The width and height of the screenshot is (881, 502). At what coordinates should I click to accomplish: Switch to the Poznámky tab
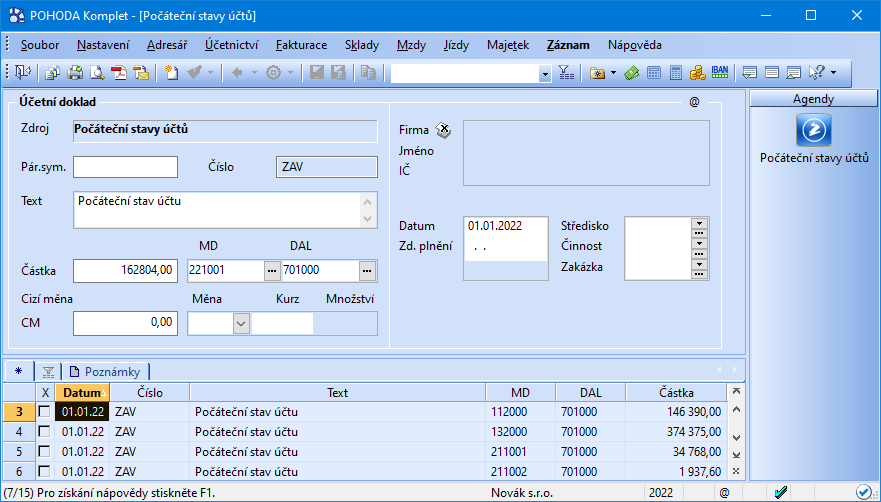[105, 372]
